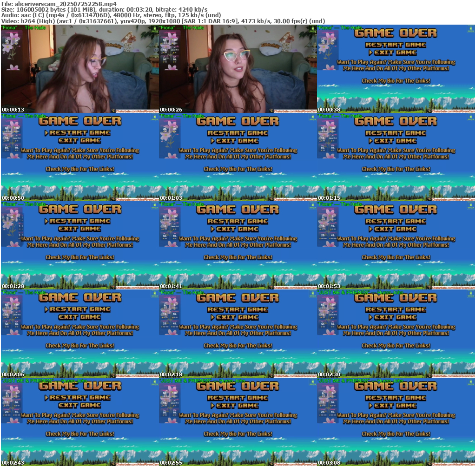Select the Game Over frame at 00:00:50
The height and width of the screenshot is (466, 476).
(x=80, y=157)
